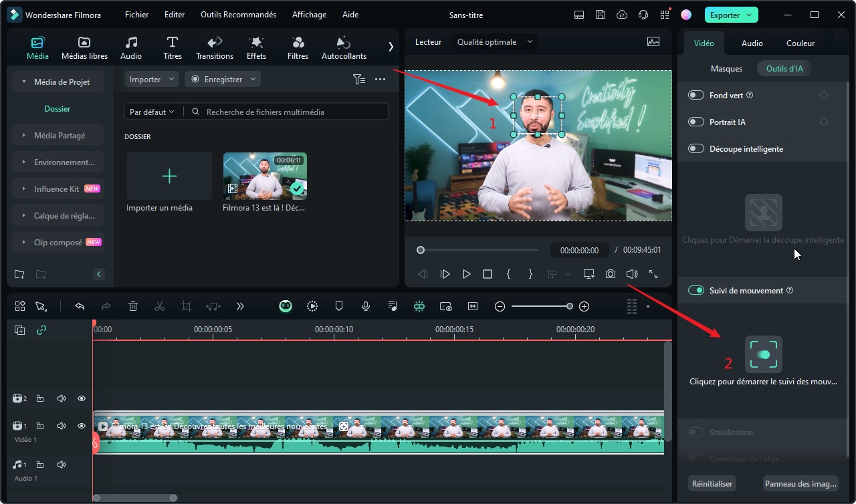The image size is (856, 504).
Task: Open more options three-dot menu
Action: (x=380, y=79)
